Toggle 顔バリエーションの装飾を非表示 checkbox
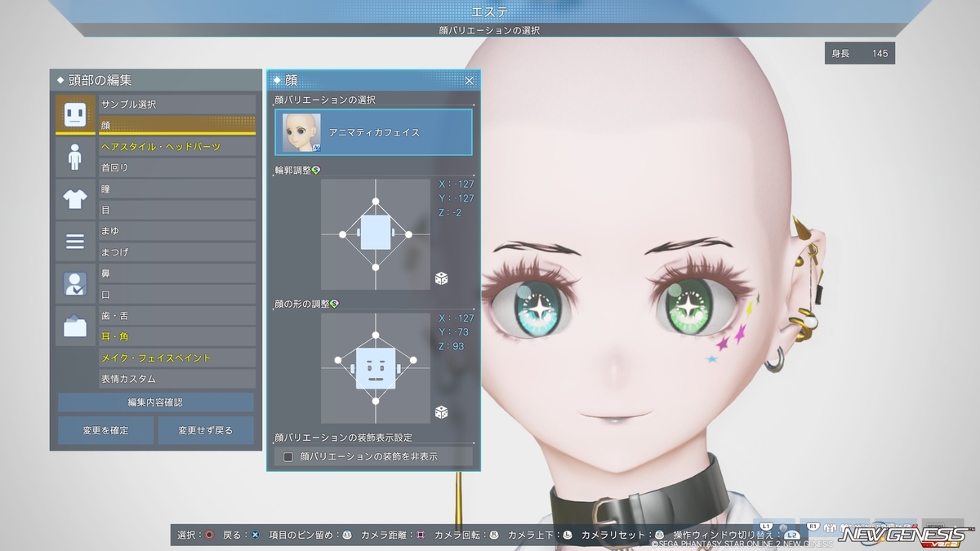The width and height of the screenshot is (980, 551). point(288,456)
